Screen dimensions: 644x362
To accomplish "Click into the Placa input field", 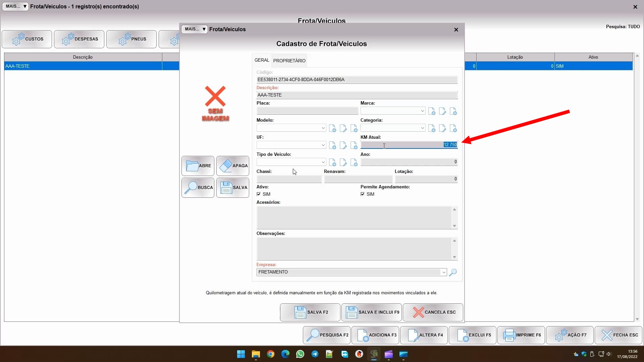I will pyautogui.click(x=307, y=111).
